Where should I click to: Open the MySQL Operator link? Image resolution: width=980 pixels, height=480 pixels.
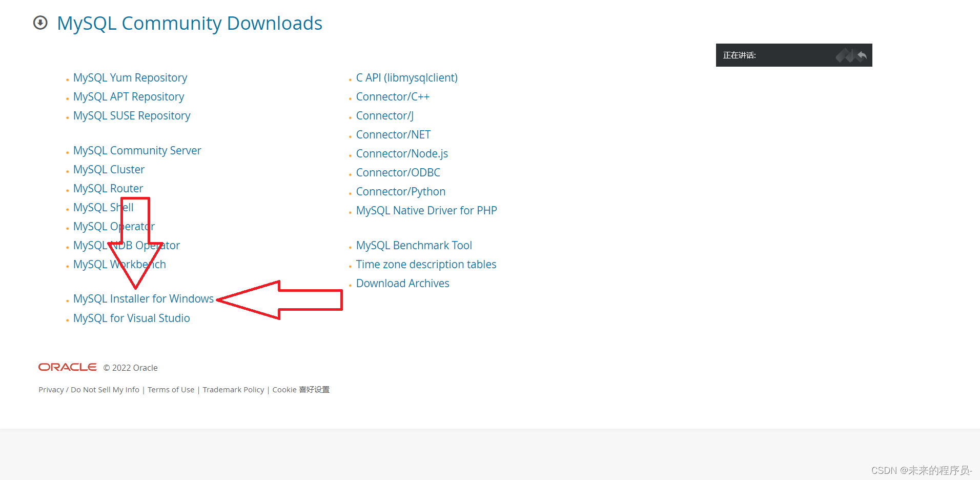coord(114,226)
